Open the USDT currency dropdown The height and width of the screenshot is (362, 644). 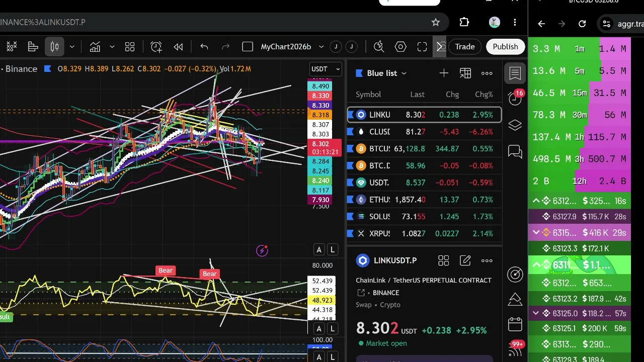[326, 69]
